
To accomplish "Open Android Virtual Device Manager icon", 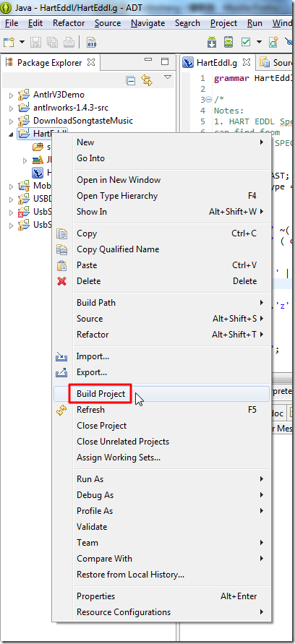I will click(x=228, y=42).
